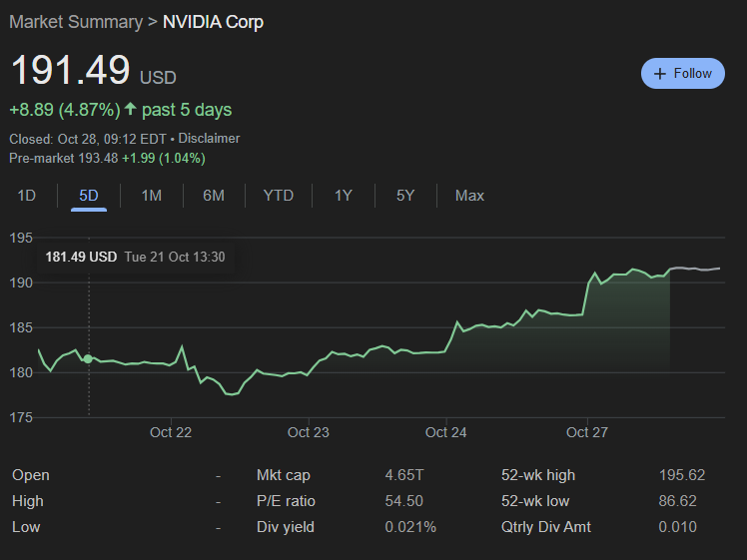This screenshot has height=560, width=747.
Task: Open the 5Y chart range
Action: point(404,196)
